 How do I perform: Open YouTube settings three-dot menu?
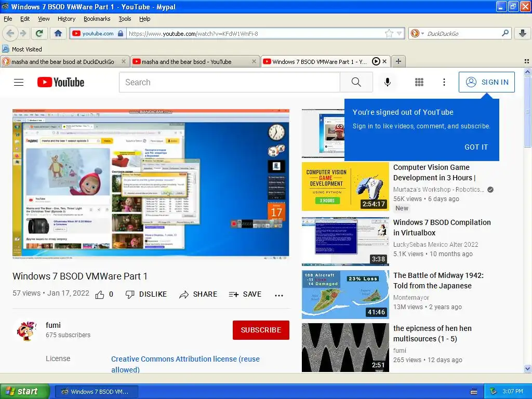[x=444, y=82]
